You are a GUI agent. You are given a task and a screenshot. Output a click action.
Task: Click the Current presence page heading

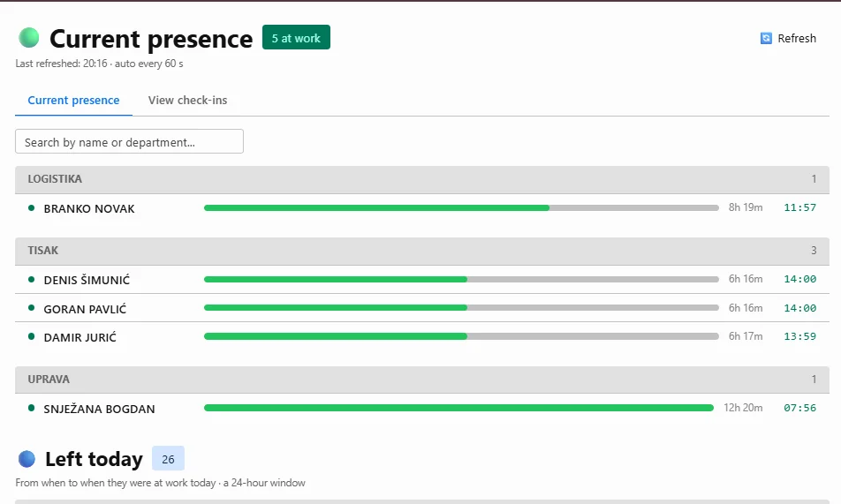151,39
